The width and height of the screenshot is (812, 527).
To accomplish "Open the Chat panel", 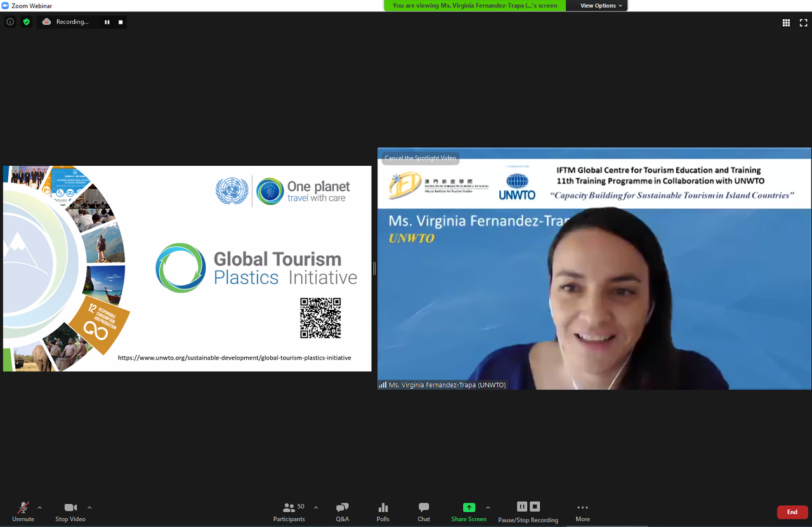I will (424, 512).
